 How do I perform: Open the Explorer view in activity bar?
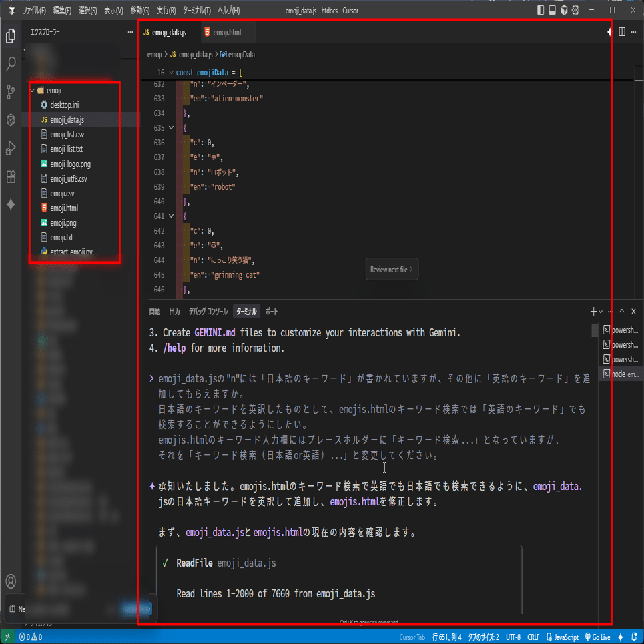click(11, 36)
